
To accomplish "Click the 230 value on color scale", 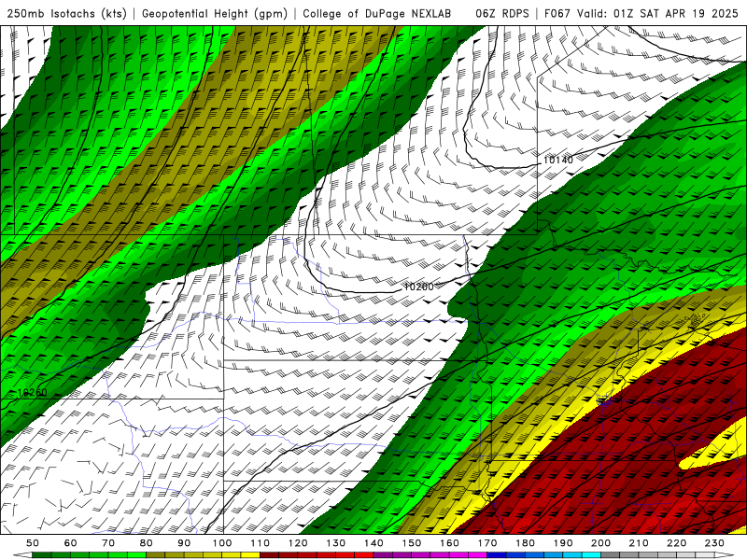I will 714,543.
